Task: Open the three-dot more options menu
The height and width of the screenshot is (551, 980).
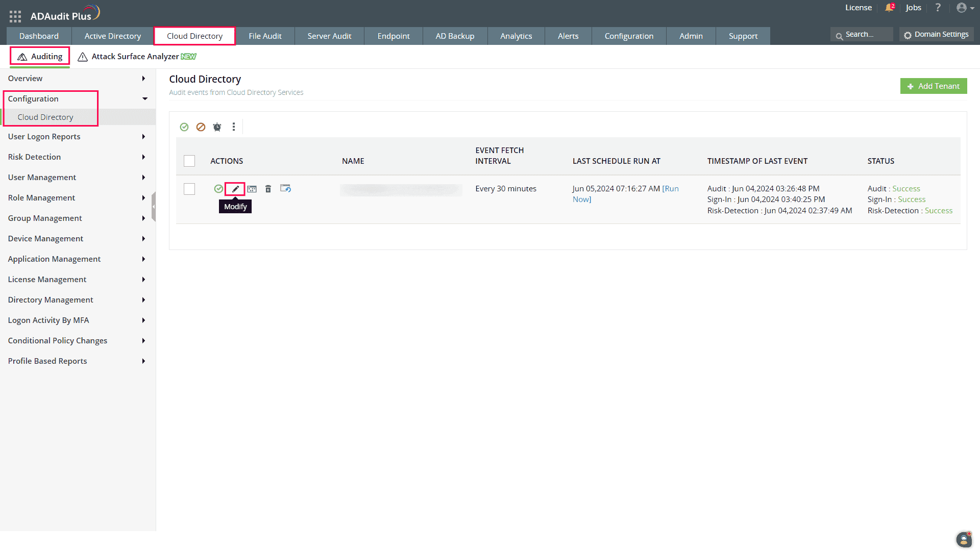Action: pos(234,127)
